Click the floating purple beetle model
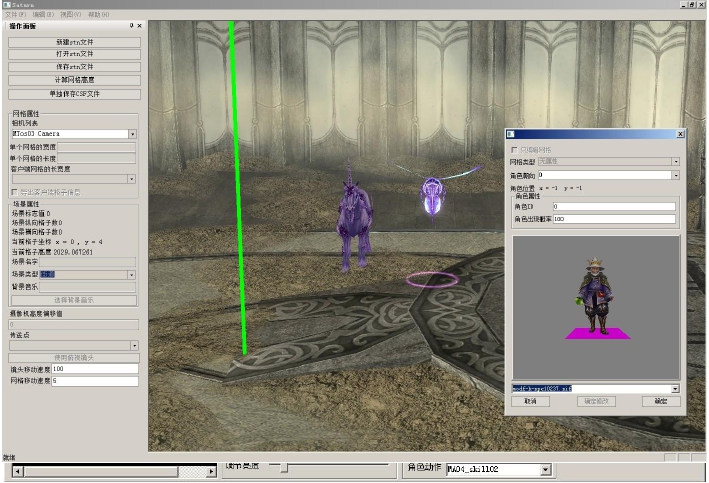709x483 pixels. (432, 197)
